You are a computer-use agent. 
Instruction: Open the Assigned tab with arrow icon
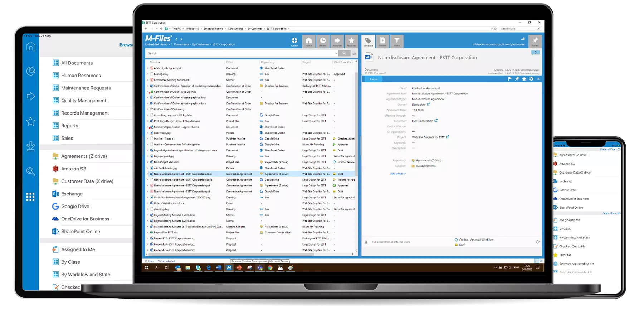click(x=337, y=41)
